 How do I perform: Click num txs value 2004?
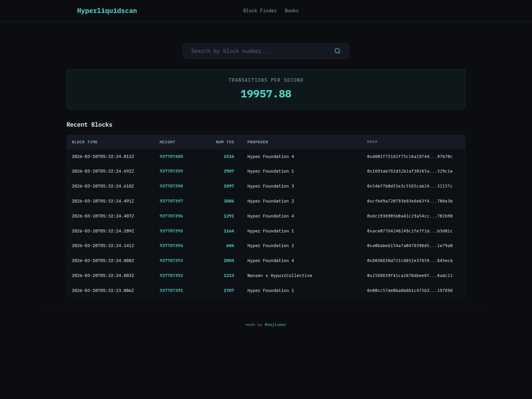pos(229,261)
